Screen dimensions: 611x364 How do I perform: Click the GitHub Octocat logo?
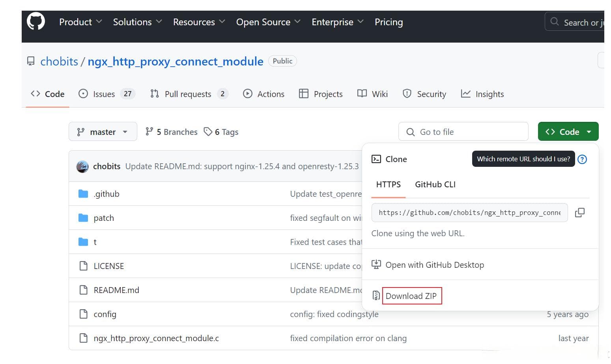36,22
